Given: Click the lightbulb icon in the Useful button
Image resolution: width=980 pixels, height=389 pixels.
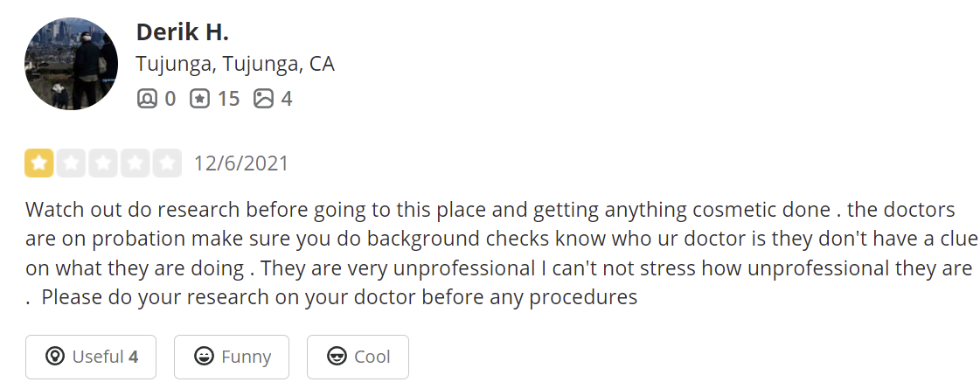Looking at the screenshot, I should [x=55, y=357].
